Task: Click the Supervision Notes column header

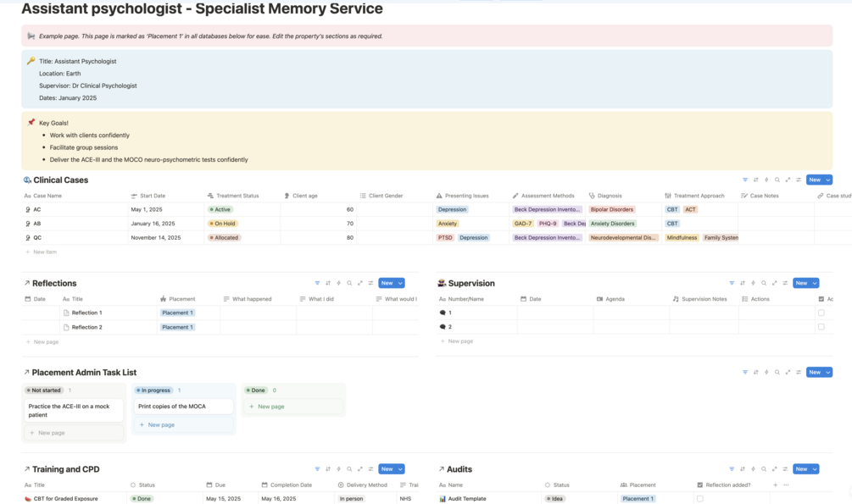Action: (704, 299)
